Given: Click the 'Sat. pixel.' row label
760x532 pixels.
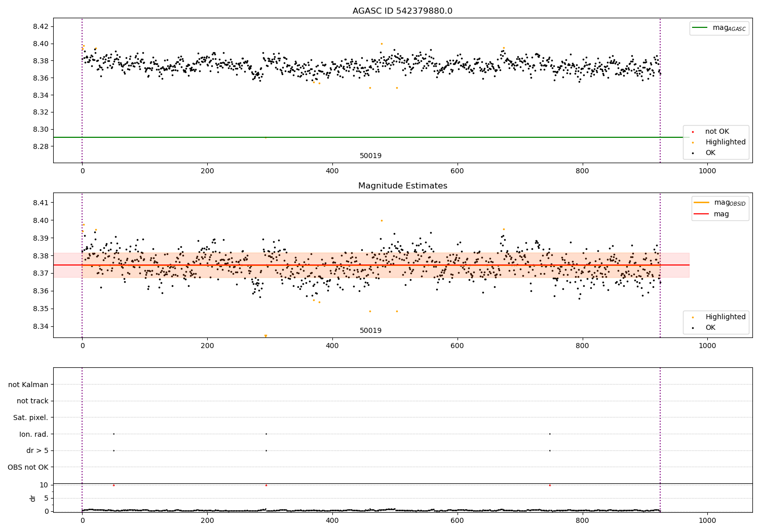Looking at the screenshot, I should click(30, 417).
